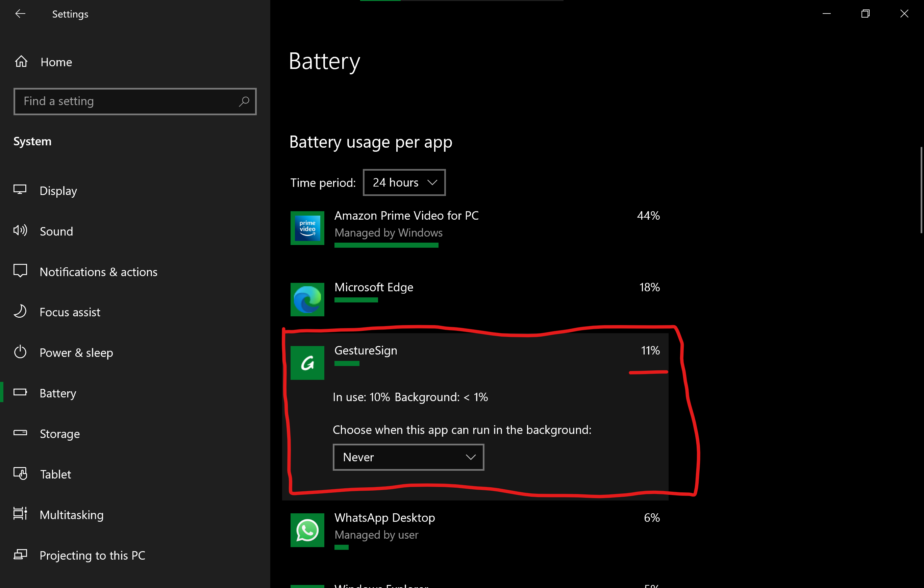Viewport: 924px width, 588px height.
Task: Collapse the GestureSign usage entry
Action: pyautogui.click(x=475, y=363)
